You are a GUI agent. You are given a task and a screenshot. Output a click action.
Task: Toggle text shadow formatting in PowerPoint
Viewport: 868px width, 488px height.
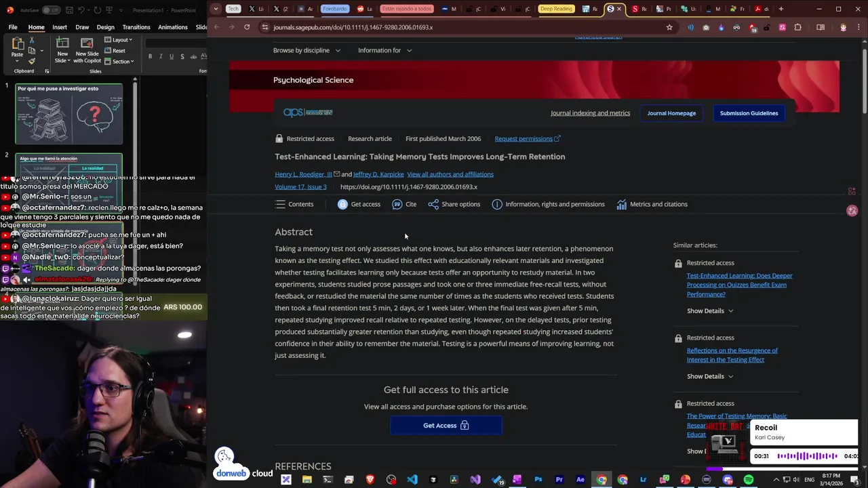click(x=181, y=56)
